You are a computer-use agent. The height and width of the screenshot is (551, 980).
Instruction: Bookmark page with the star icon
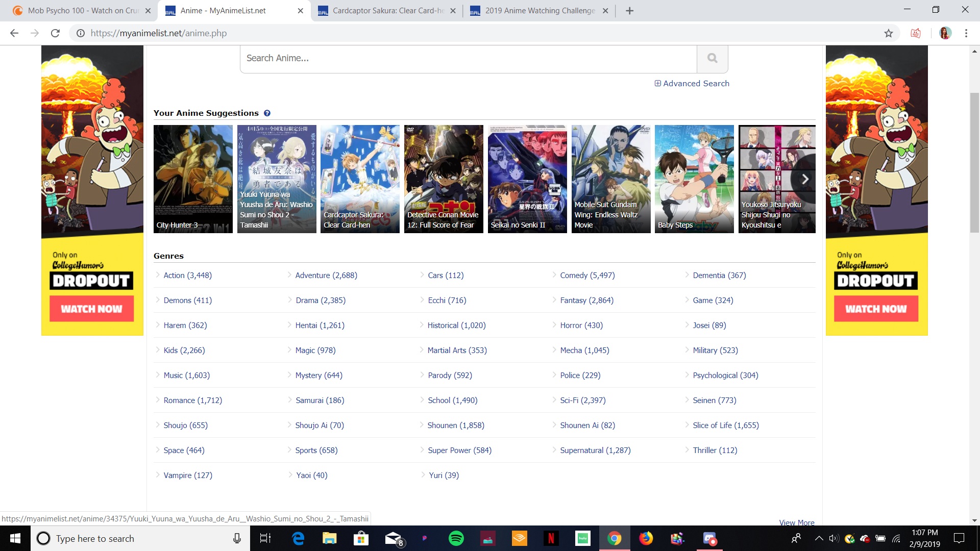[x=889, y=33]
